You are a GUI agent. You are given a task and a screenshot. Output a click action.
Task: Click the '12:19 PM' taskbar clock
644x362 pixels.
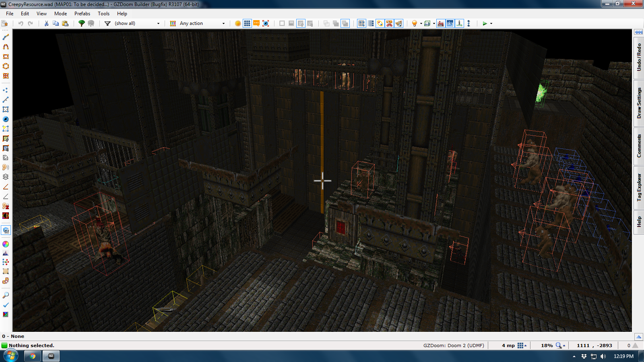[x=623, y=356]
